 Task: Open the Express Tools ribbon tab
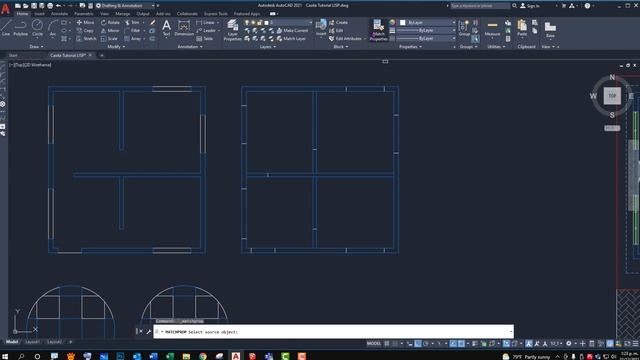point(216,13)
